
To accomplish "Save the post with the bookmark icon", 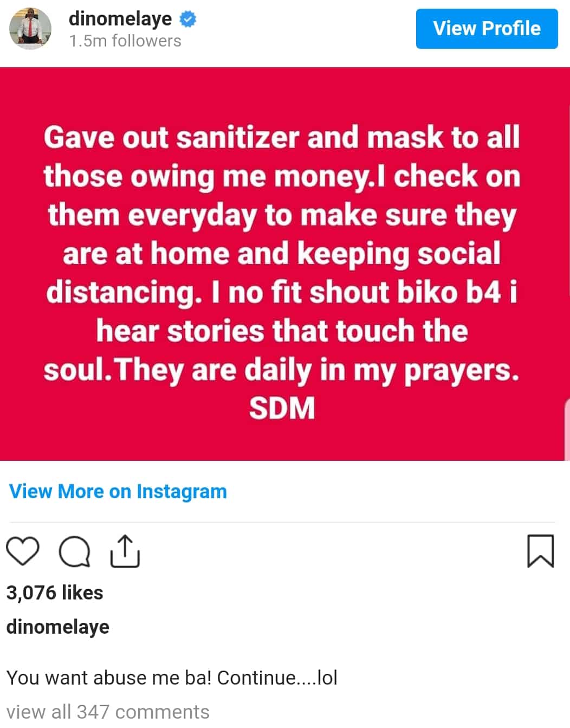I will 540,551.
